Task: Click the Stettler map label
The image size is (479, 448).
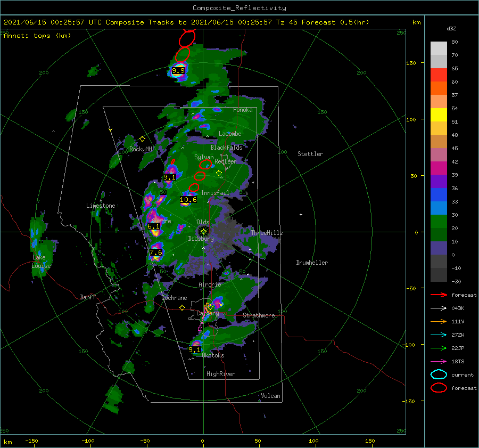Action: [x=310, y=154]
